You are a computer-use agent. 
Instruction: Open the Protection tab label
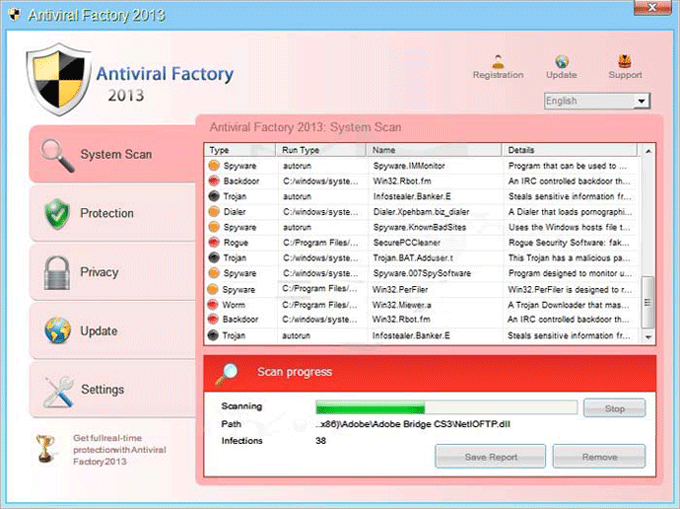click(107, 213)
